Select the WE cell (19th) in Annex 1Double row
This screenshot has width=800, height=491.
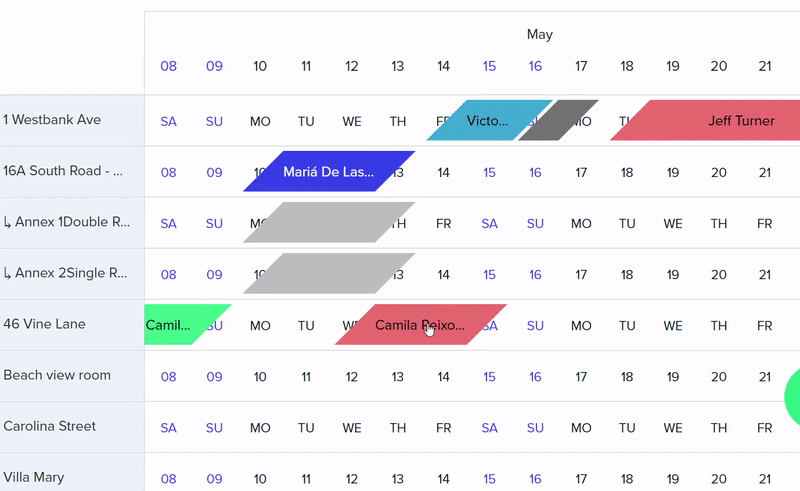[673, 224]
